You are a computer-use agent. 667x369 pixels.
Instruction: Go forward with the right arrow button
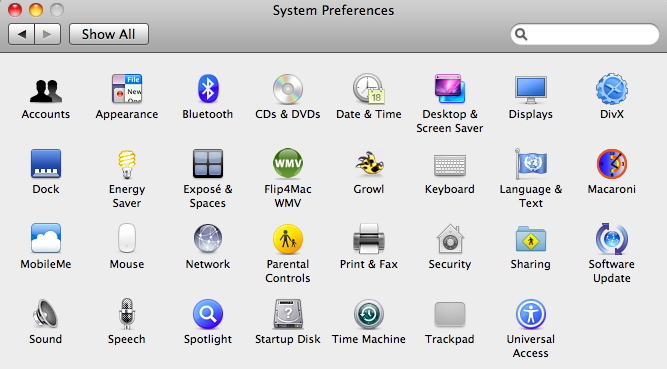pos(48,34)
